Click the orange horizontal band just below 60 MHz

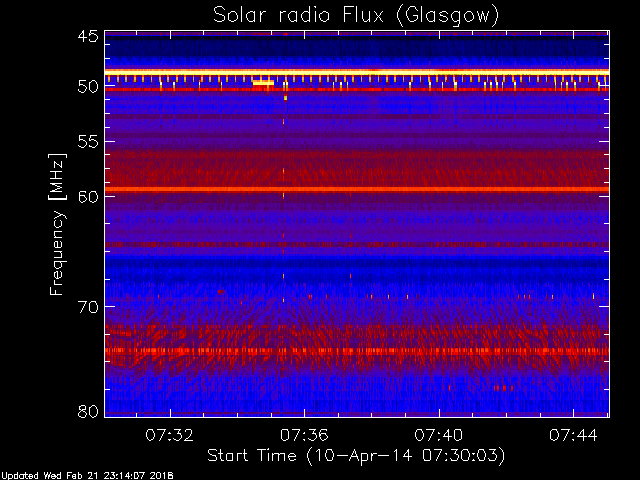(357, 189)
